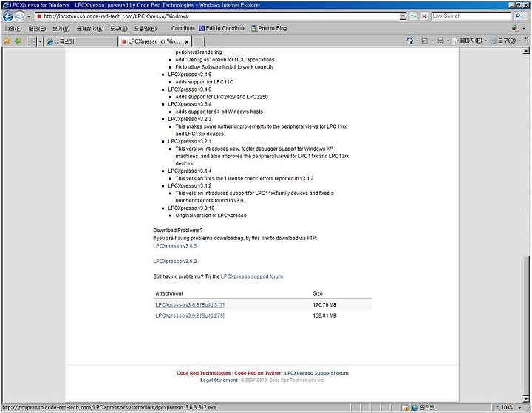The width and height of the screenshot is (532, 413).
Task: Click the green Refresh page icon
Action: 413,16
